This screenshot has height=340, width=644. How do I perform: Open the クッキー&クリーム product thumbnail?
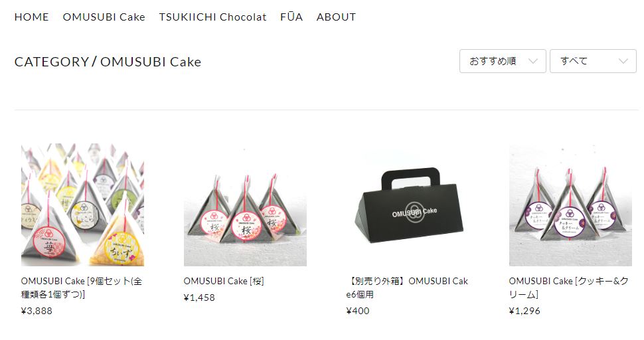coord(570,205)
